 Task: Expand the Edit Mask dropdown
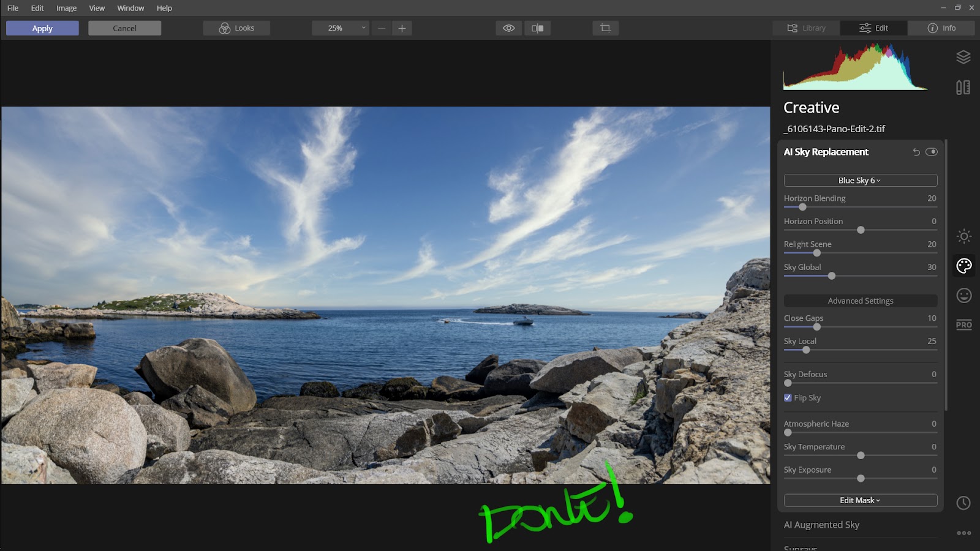pyautogui.click(x=861, y=500)
